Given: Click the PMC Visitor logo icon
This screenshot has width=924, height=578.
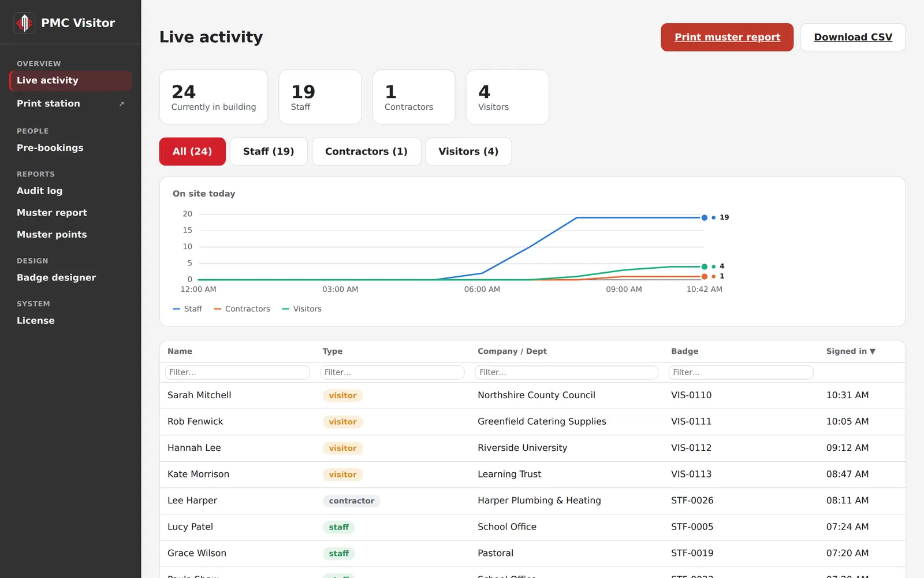Looking at the screenshot, I should [x=24, y=23].
